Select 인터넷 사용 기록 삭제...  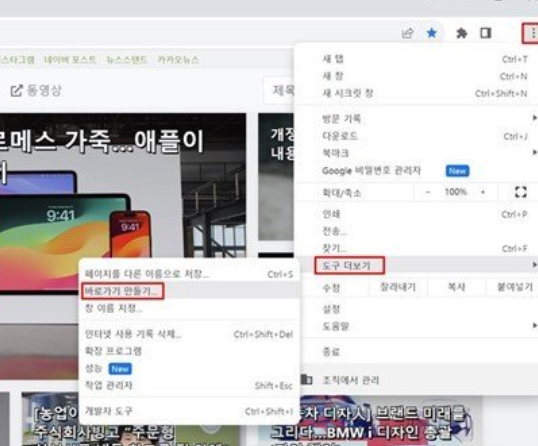(x=189, y=334)
